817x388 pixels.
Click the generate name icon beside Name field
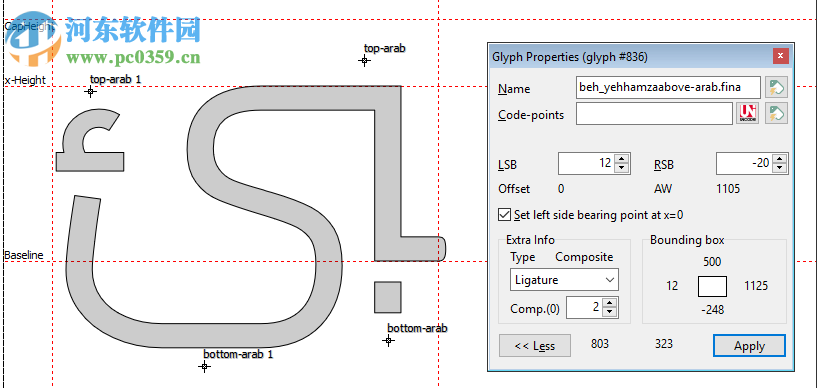click(776, 88)
